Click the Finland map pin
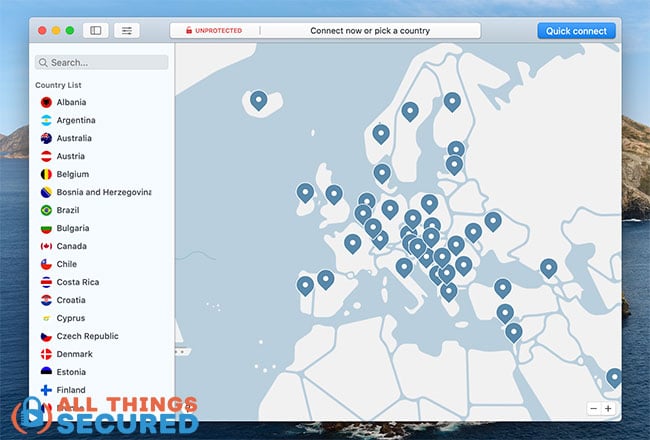Image resolution: width=650 pixels, height=440 pixels. pos(452,102)
